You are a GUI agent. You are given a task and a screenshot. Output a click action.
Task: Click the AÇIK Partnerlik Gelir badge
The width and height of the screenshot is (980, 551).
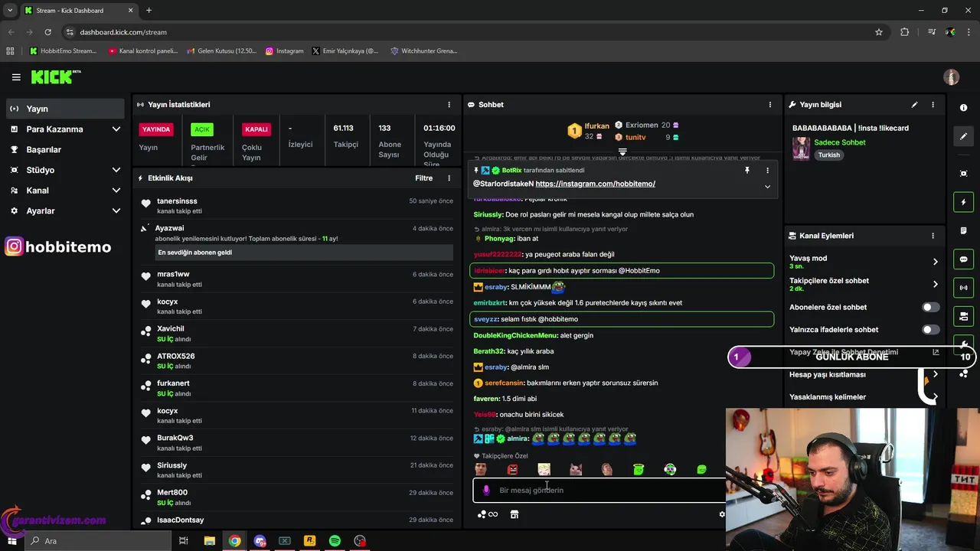pyautogui.click(x=201, y=129)
